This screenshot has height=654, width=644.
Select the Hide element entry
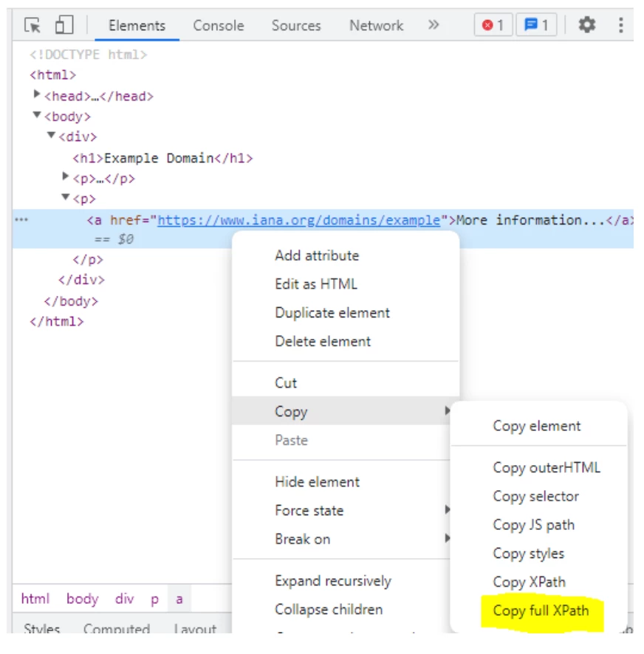coord(342,482)
